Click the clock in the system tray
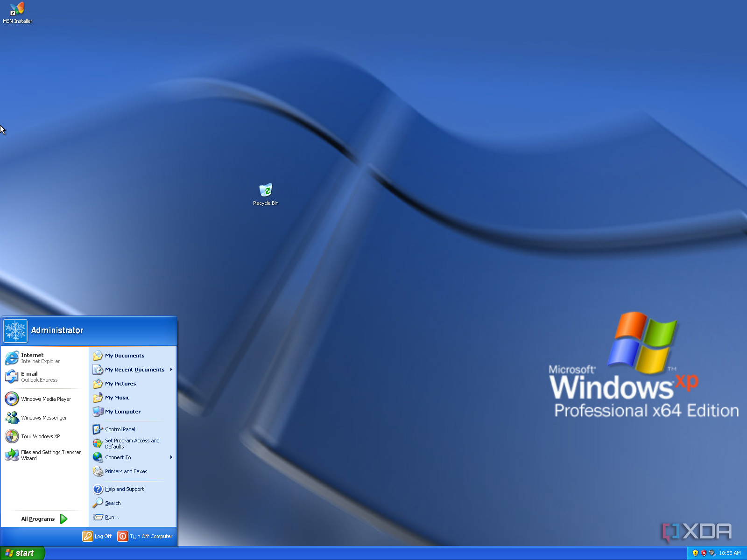Image resolution: width=747 pixels, height=560 pixels. 731,553
